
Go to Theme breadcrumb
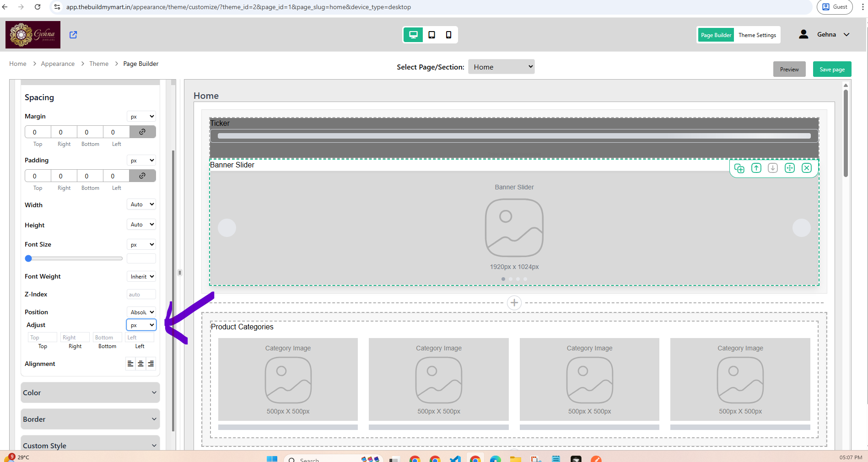pyautogui.click(x=99, y=64)
